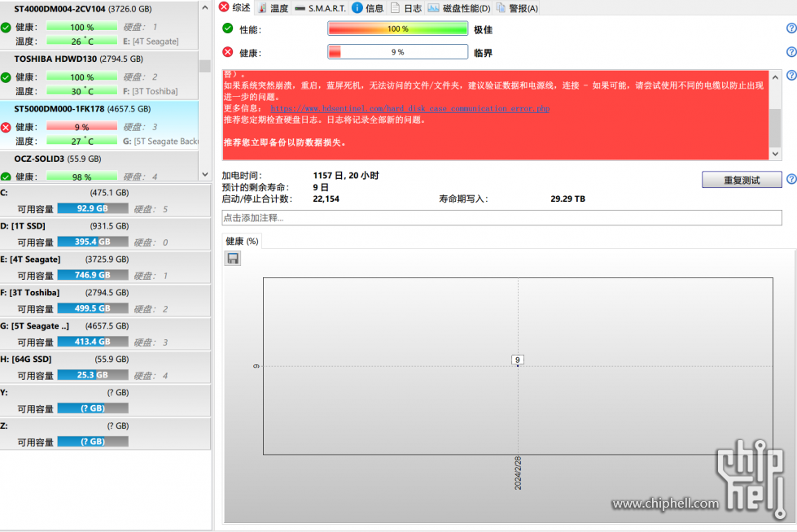797x532 pixels.
Task: Click red X icon for ST5000DM000 health
Action: coord(6,127)
